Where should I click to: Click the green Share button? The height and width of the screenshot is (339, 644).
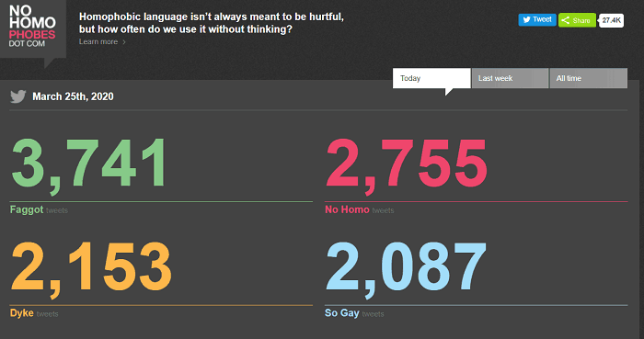pos(577,20)
